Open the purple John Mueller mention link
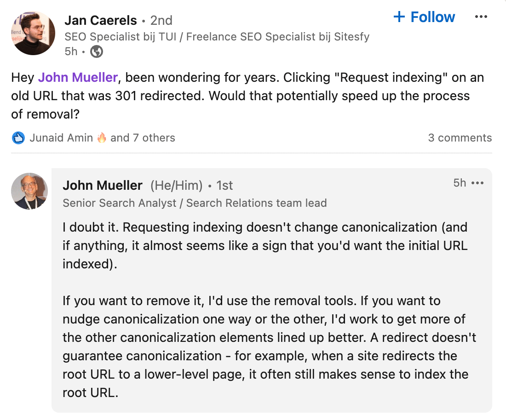 78,77
